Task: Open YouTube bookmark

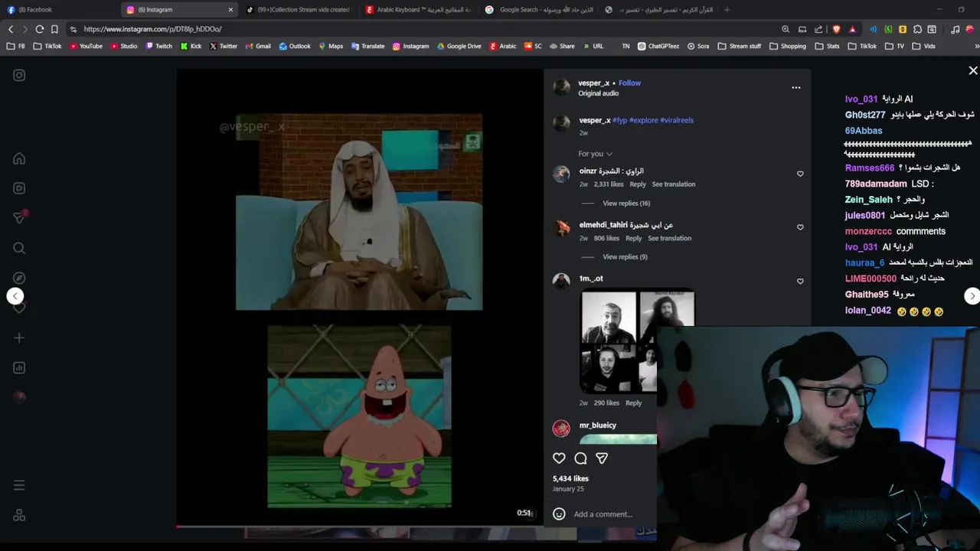Action: coord(86,46)
